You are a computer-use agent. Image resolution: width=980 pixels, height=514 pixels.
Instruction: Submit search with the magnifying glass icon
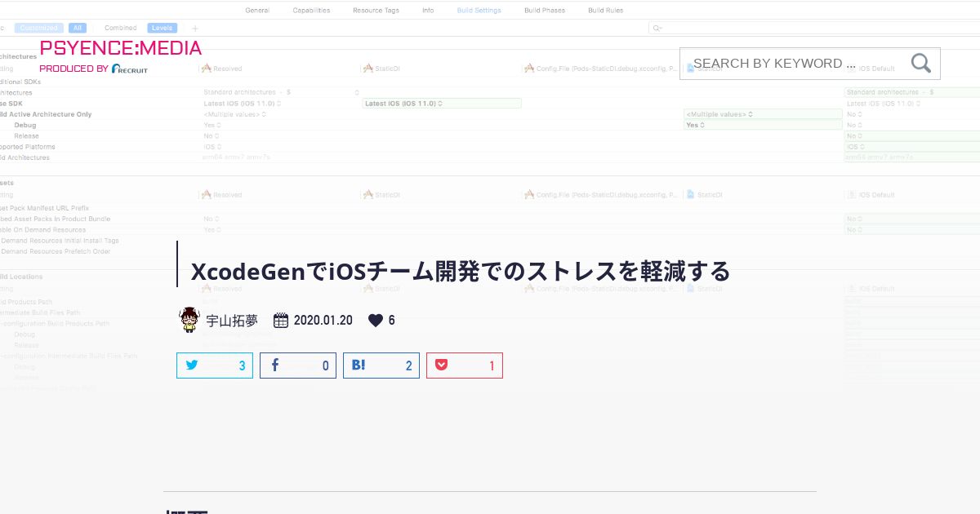coord(921,64)
